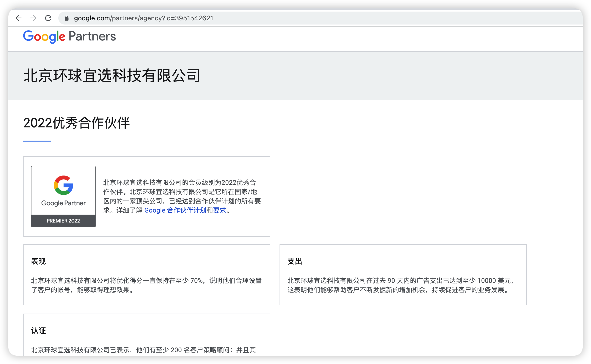Screen dimensions: 591x364
Task: Click the padlock icon in address bar
Action: click(67, 18)
